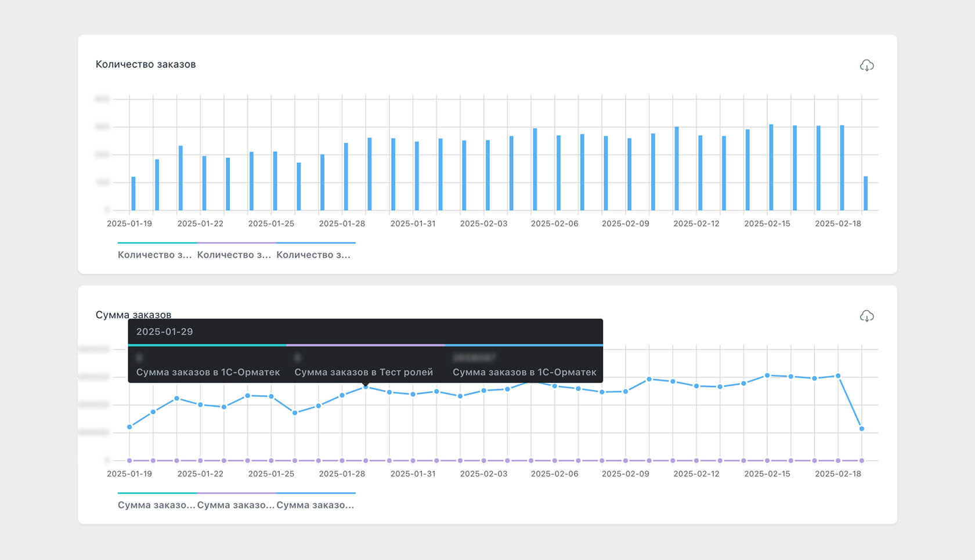Select the order count bar for 2025-01-28
The image size is (975, 560).
coord(346,177)
